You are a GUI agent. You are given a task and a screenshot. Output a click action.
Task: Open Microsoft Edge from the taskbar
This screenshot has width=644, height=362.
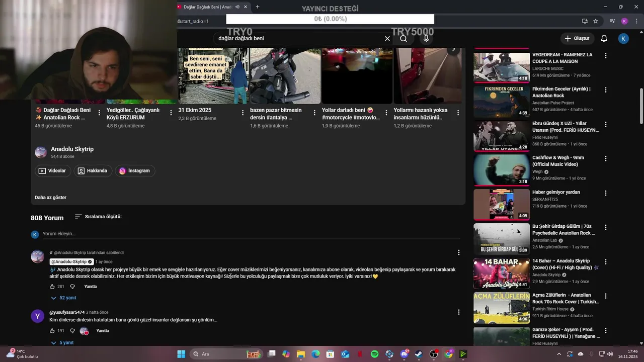tap(315, 354)
